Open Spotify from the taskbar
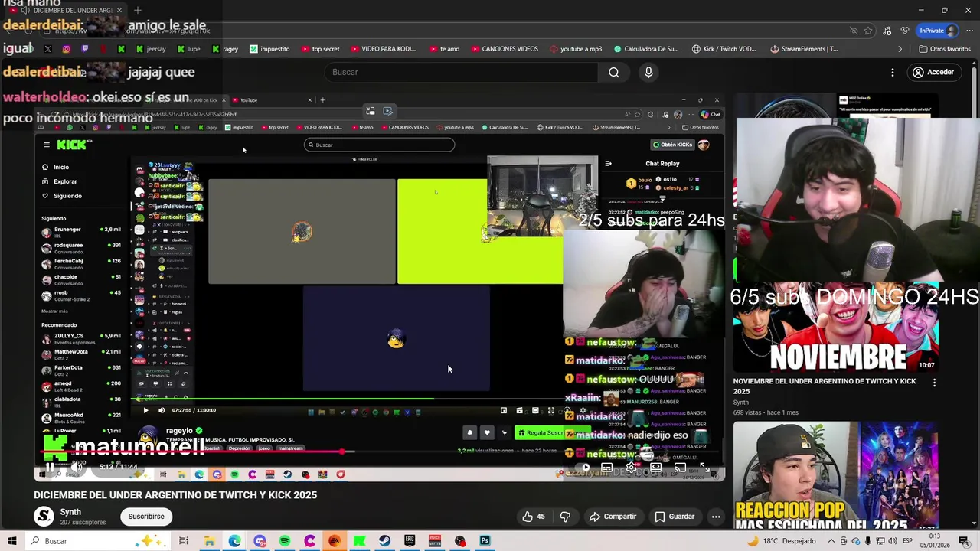The width and height of the screenshot is (980, 551). click(x=285, y=541)
